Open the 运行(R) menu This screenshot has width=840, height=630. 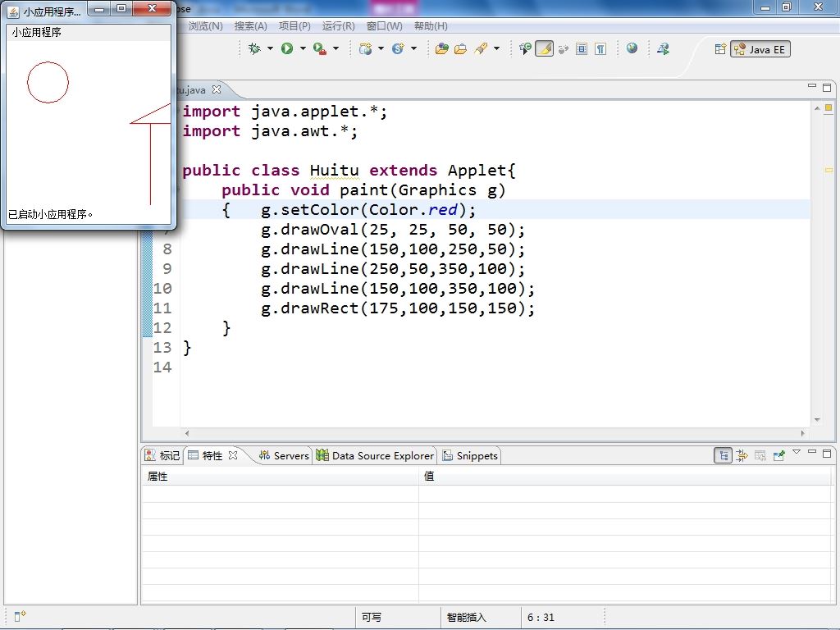coord(339,25)
